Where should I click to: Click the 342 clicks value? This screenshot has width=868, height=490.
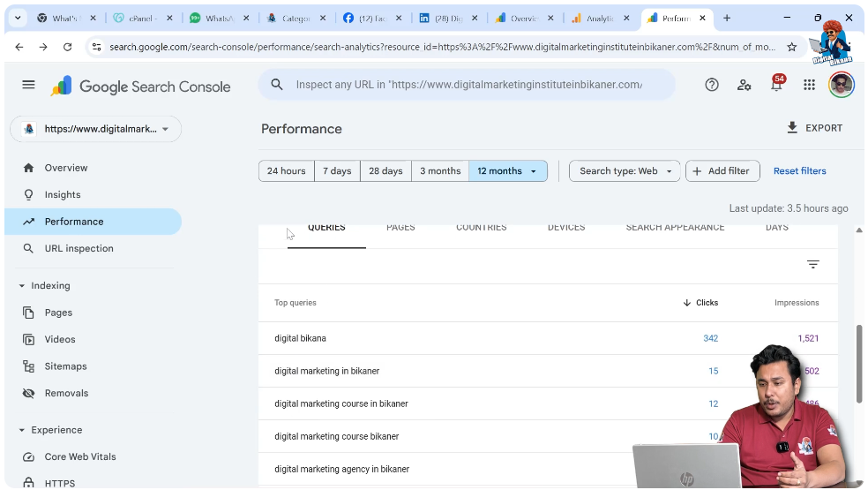coord(710,338)
